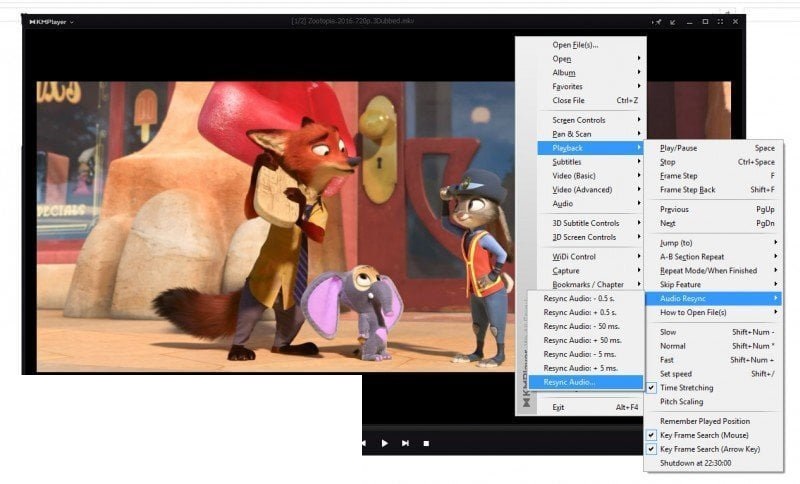The height and width of the screenshot is (484, 800).
Task: Skip to next file with the next-track button
Action: (405, 443)
